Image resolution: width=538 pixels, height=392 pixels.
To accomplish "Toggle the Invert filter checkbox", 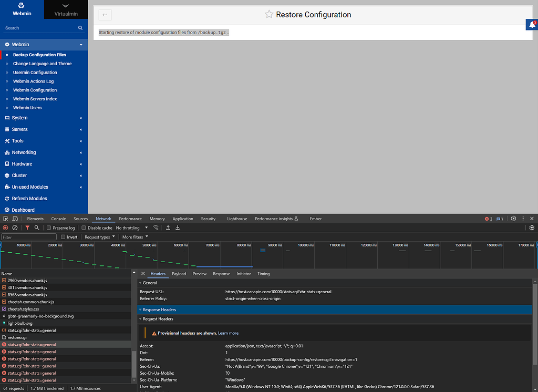I will (63, 236).
